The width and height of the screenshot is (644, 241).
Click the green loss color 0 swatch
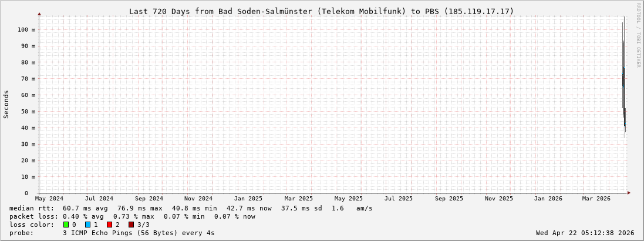66,225
